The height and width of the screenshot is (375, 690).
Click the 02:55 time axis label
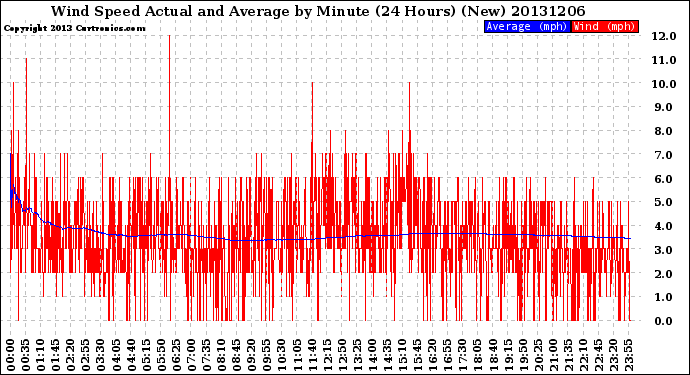[x=85, y=355]
